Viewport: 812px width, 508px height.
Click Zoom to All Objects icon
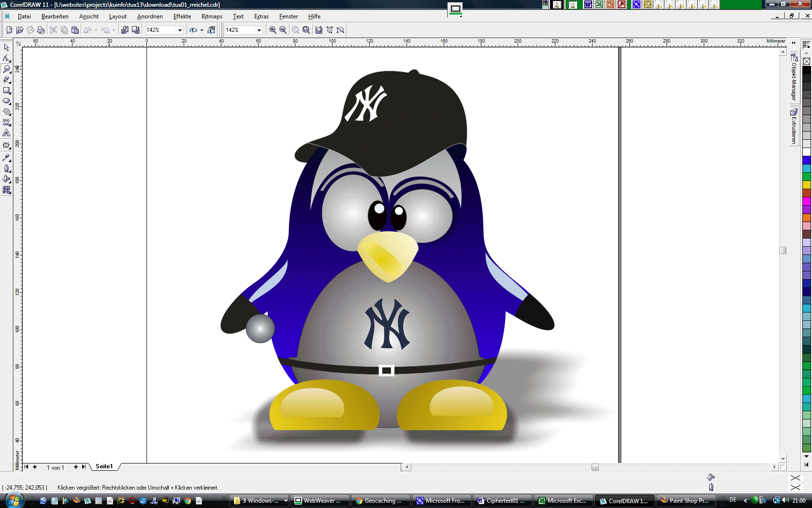pos(306,30)
